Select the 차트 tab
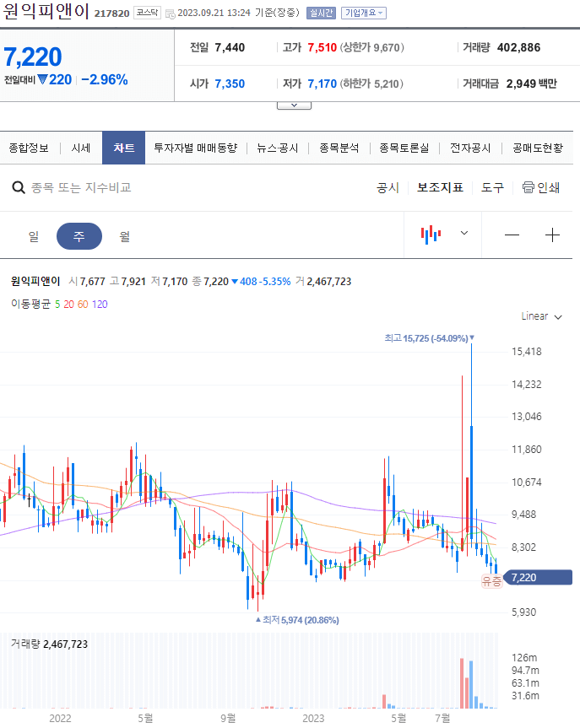 [123, 148]
